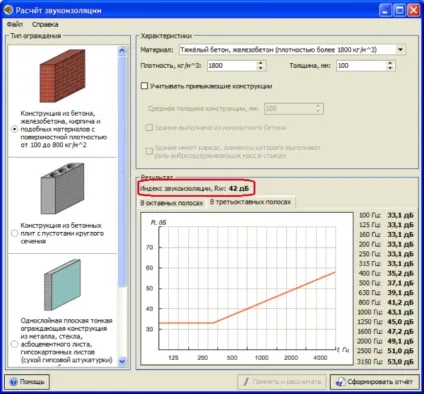424x394 pixels.
Task: Select the '400 Гц 35,2 дБ' value
Action: (x=386, y=273)
